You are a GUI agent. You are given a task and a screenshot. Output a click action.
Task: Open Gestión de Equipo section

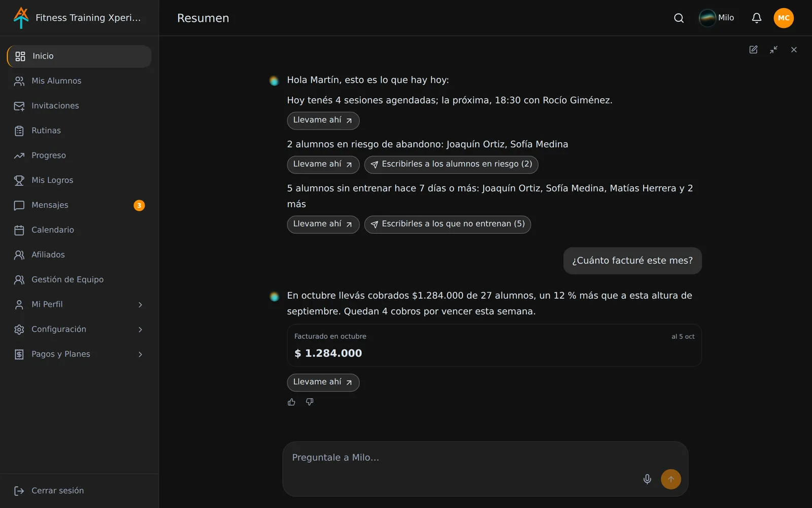(79, 280)
